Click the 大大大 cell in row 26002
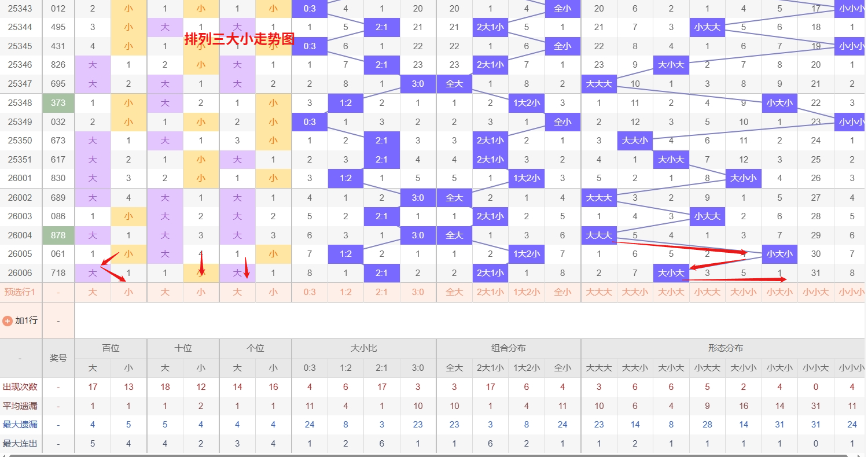This screenshot has height=457, width=868. 599,198
